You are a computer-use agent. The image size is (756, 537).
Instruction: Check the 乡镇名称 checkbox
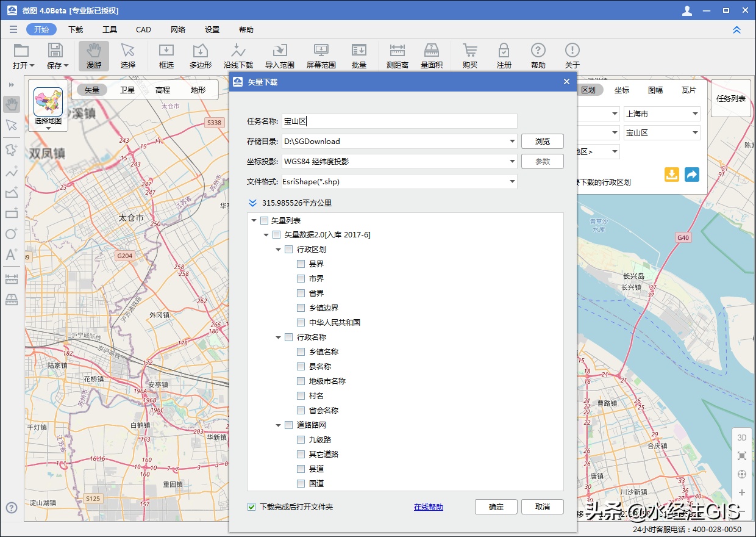click(301, 352)
